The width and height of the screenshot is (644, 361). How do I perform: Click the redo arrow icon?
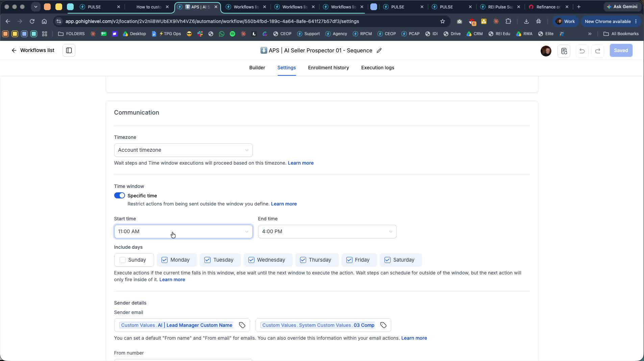[598, 51]
